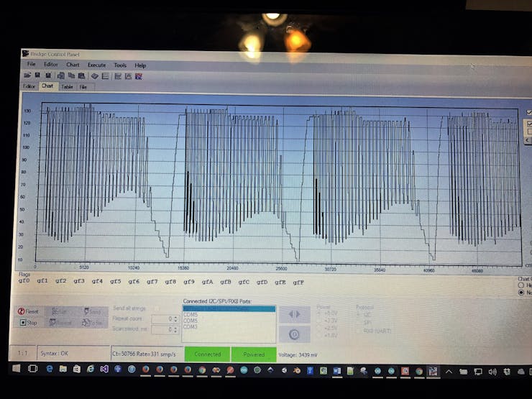Open Task View from the taskbar
Image resolution: width=532 pixels, height=399 pixels.
[x=32, y=369]
